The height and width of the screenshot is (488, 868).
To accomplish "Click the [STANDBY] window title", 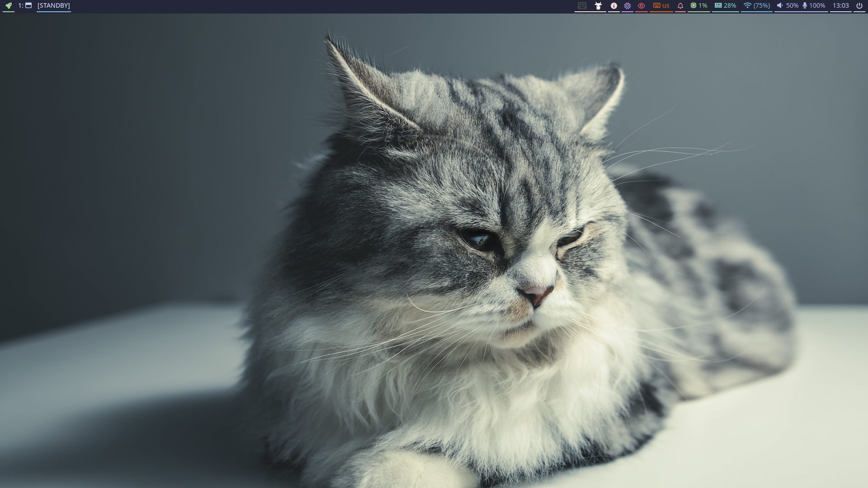I will click(x=54, y=6).
